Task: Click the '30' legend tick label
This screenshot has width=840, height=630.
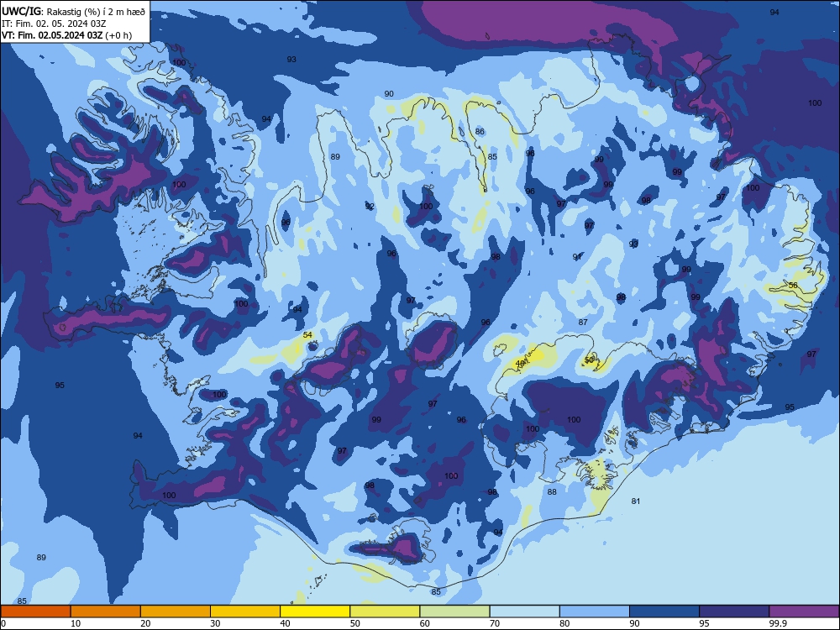Action: 215,623
